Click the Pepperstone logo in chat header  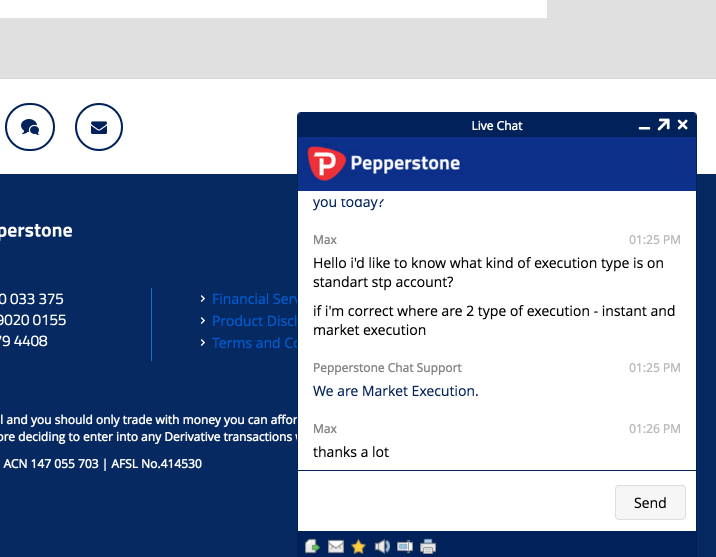384,163
